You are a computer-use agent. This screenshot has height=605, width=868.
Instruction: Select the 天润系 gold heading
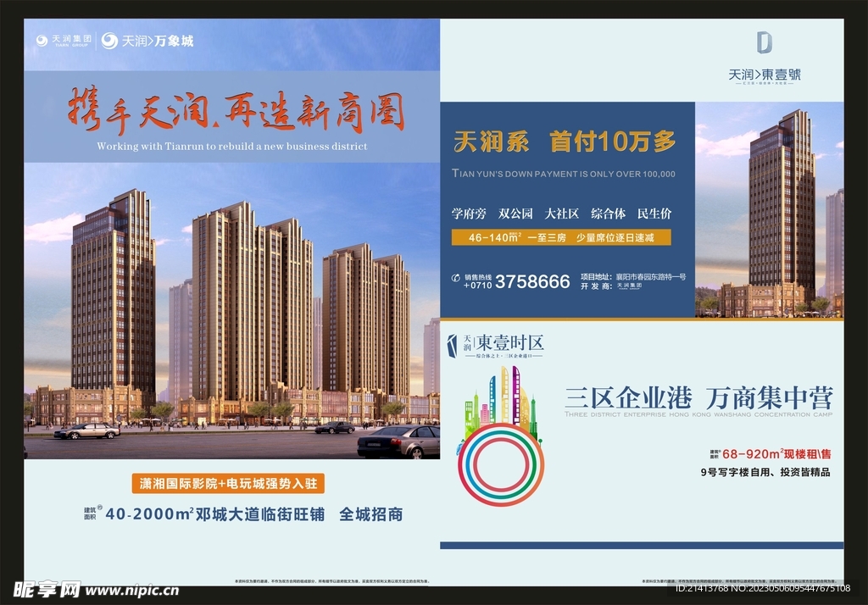pyautogui.click(x=491, y=142)
